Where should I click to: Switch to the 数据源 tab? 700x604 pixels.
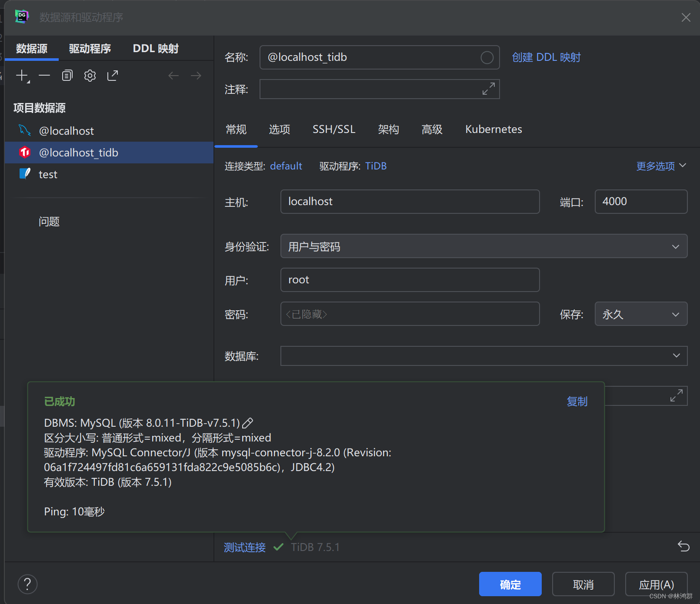[x=32, y=49]
